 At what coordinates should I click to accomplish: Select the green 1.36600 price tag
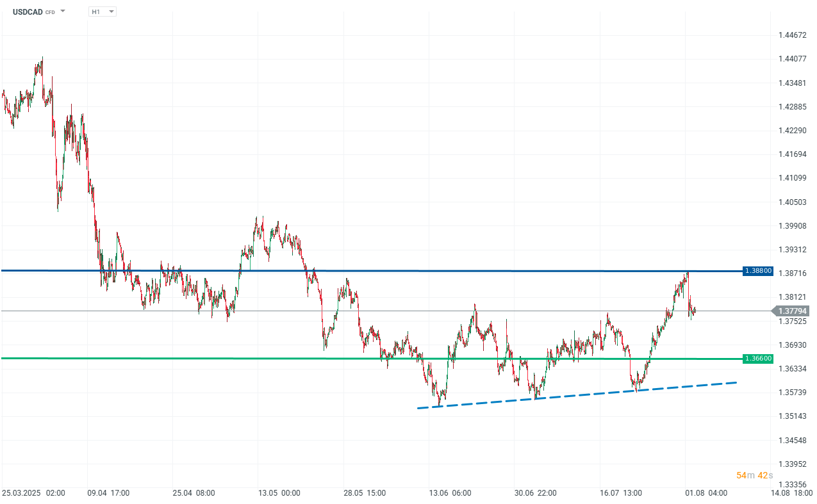pos(758,359)
